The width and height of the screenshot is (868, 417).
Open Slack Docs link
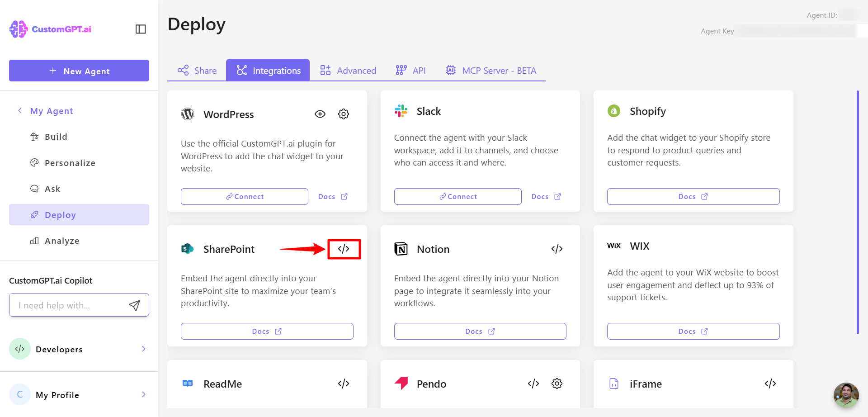(x=547, y=196)
